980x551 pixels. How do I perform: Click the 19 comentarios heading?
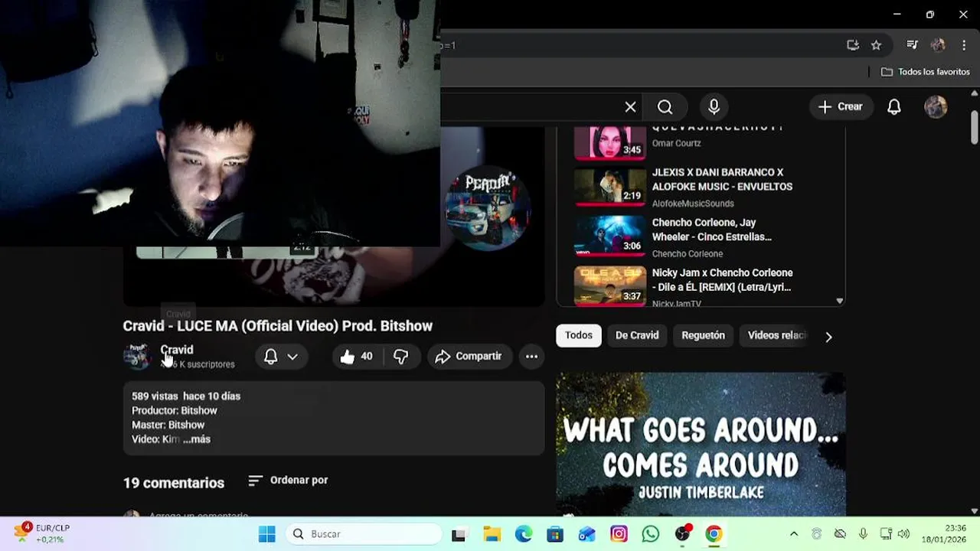(x=174, y=483)
